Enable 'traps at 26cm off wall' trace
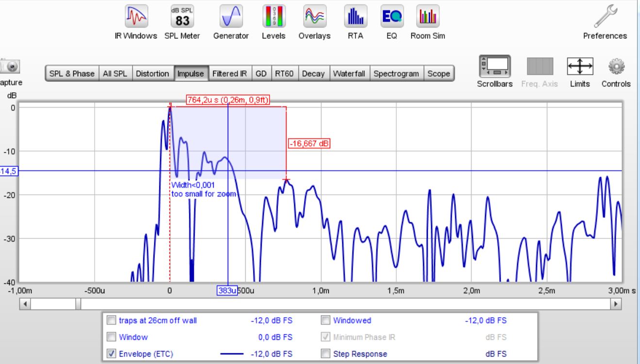640x364 pixels. 112,320
